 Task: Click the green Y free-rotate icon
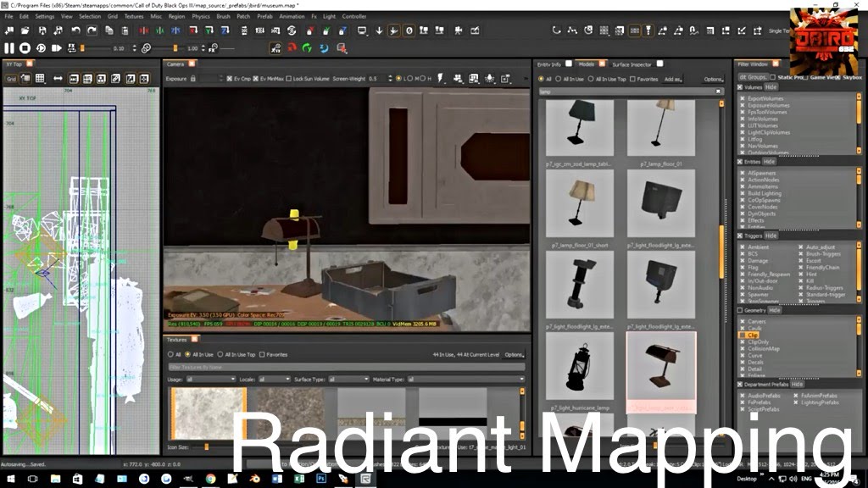308,48
